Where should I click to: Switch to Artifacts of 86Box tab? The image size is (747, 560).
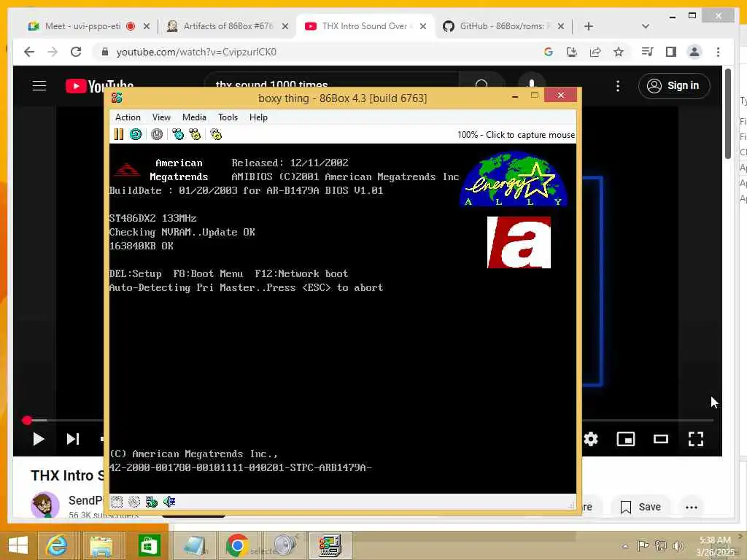click(228, 26)
